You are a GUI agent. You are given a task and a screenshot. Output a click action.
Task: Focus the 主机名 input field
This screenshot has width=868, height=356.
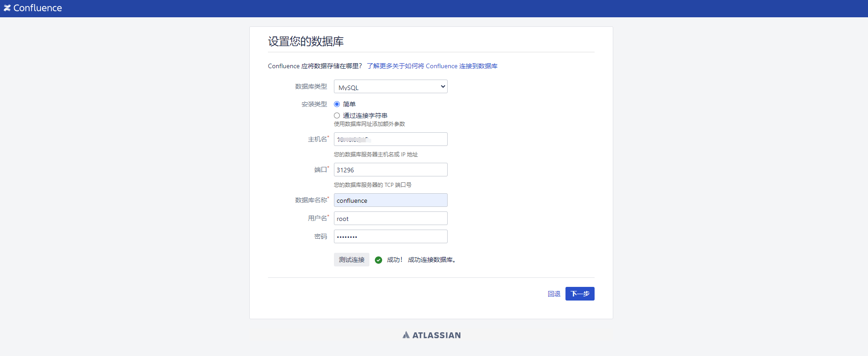tap(390, 140)
